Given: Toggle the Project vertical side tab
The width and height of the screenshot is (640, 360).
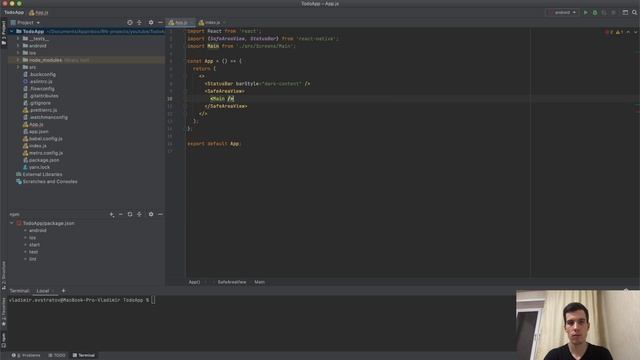Looking at the screenshot, I should 4,33.
